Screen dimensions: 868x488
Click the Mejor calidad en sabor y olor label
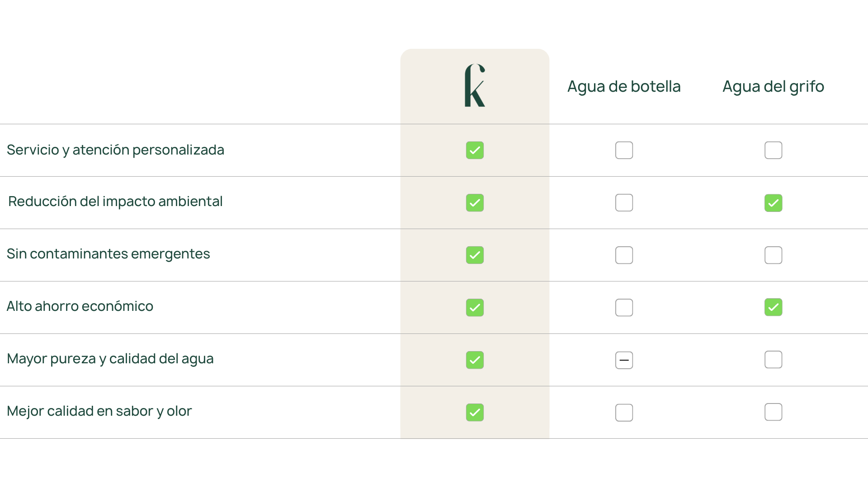(x=99, y=411)
